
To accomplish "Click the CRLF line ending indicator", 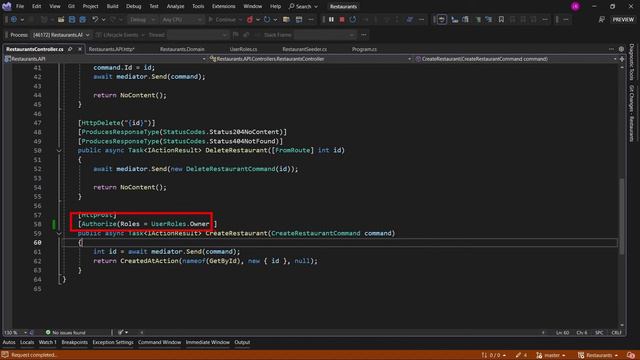I will 616,333.
